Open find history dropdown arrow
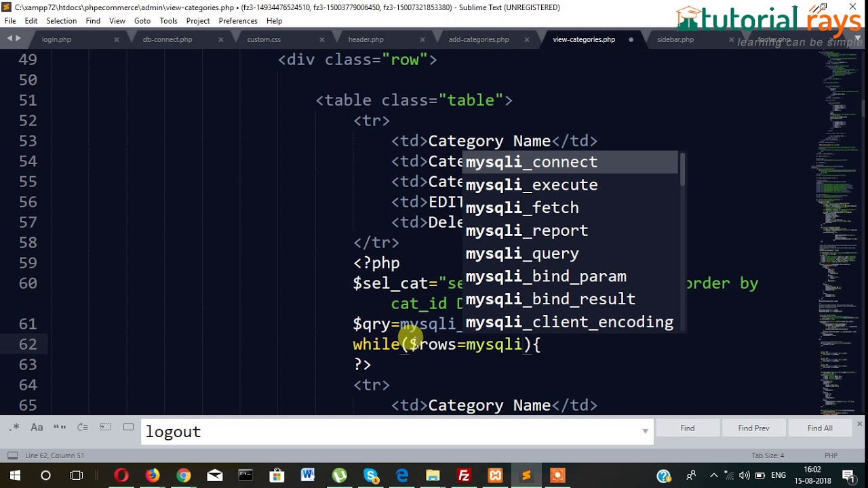868x488 pixels. [x=645, y=431]
